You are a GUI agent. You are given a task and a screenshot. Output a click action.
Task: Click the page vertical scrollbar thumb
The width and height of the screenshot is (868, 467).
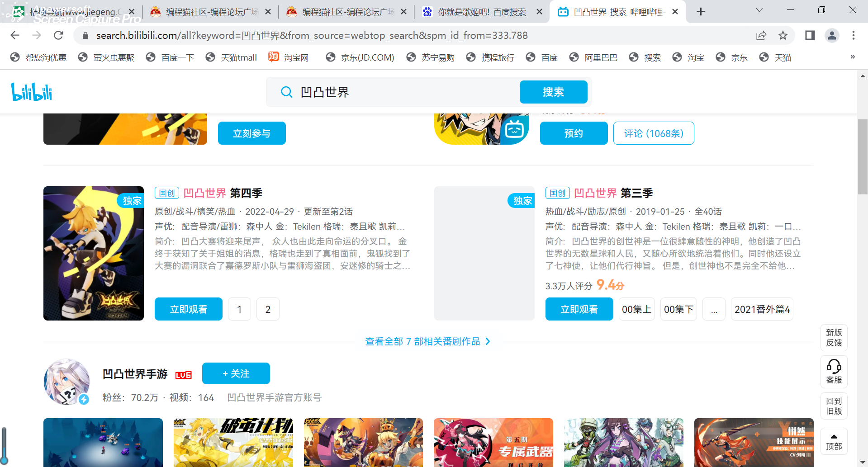tap(863, 156)
